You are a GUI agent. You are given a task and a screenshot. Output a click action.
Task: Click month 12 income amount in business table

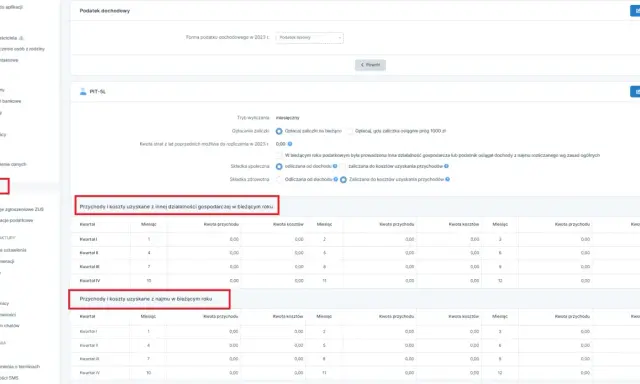pyautogui.click(x=585, y=280)
